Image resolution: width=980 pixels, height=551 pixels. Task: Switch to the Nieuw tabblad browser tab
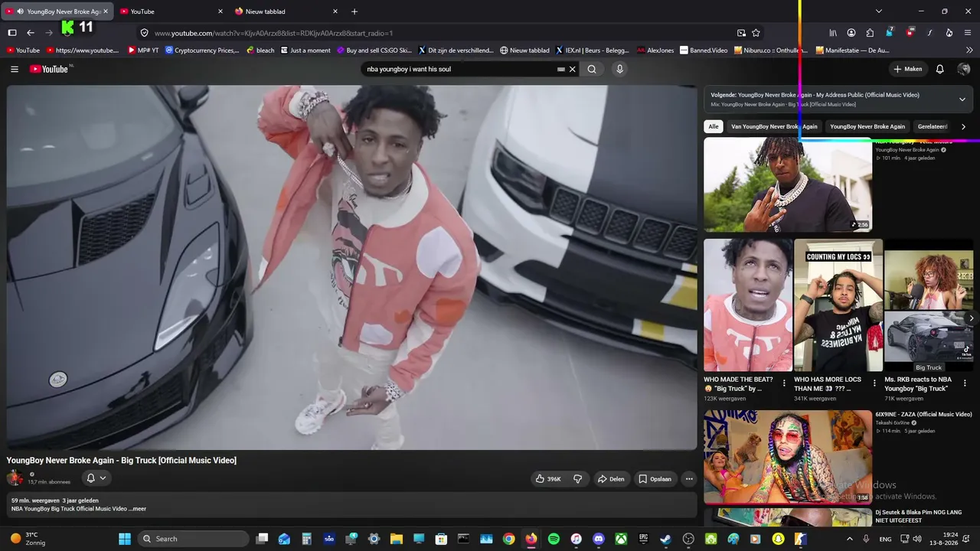click(286, 11)
